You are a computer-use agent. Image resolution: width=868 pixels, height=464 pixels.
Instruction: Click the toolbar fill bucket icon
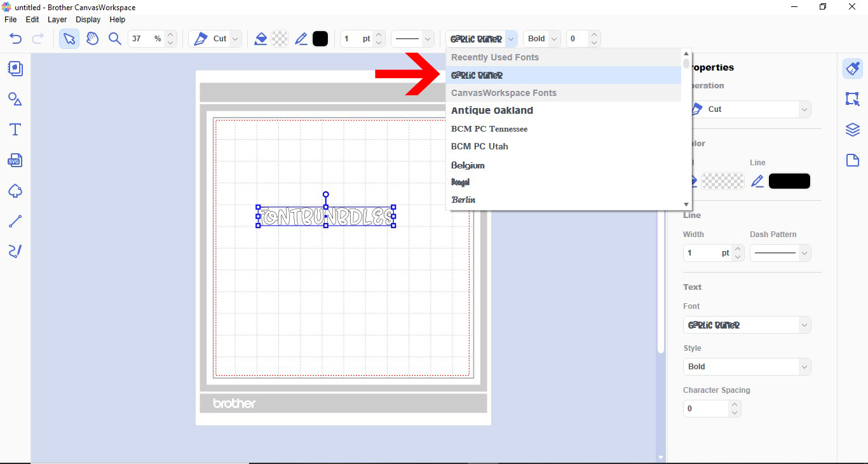coord(261,39)
